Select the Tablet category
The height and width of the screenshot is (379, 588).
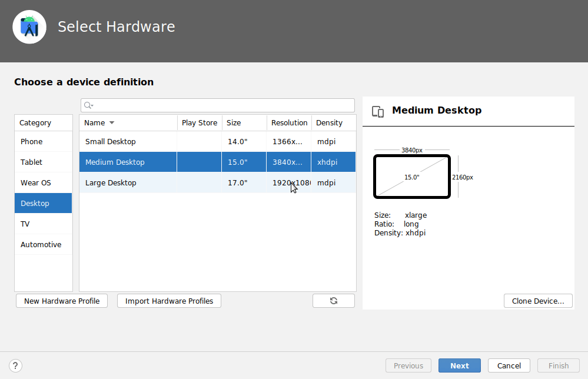(43, 162)
